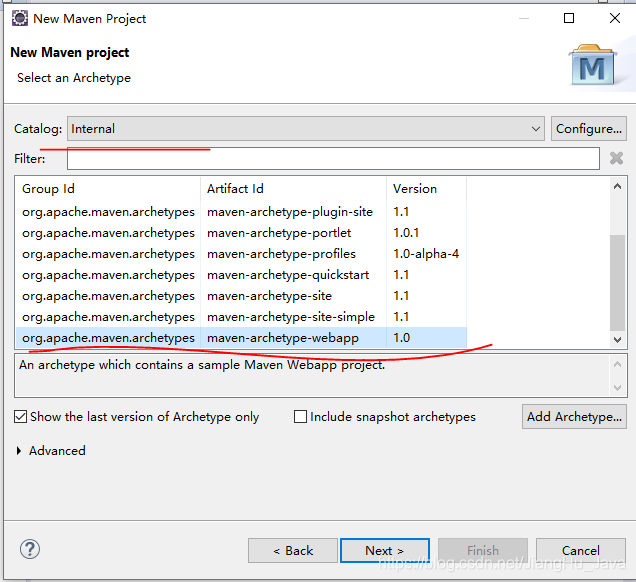The height and width of the screenshot is (582, 636).
Task: Click the archetype list vertical scrollbar thumb
Action: coord(617,283)
